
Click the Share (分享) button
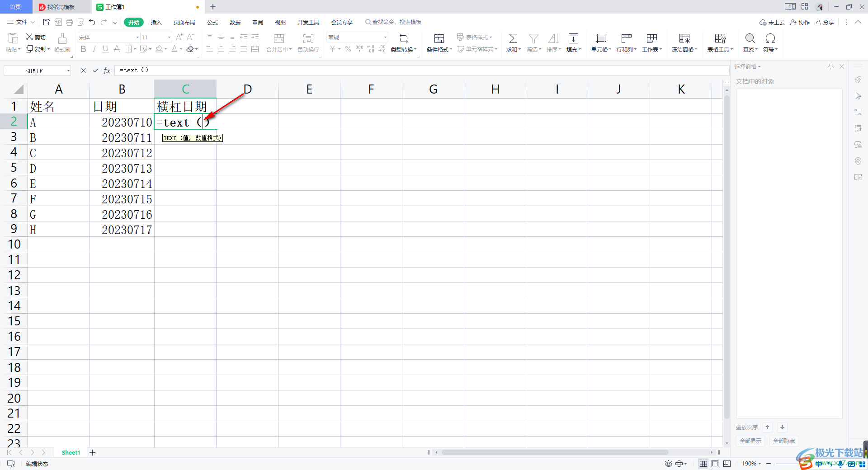825,22
